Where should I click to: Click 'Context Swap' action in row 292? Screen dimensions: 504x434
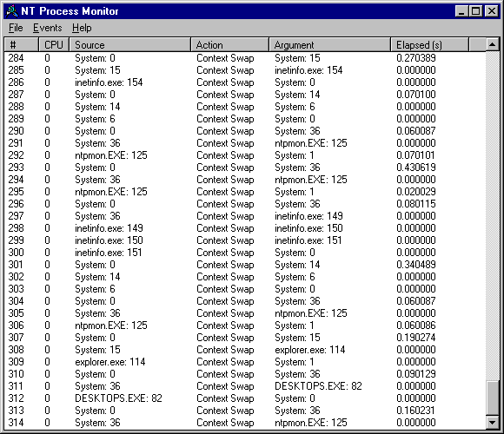[225, 155]
